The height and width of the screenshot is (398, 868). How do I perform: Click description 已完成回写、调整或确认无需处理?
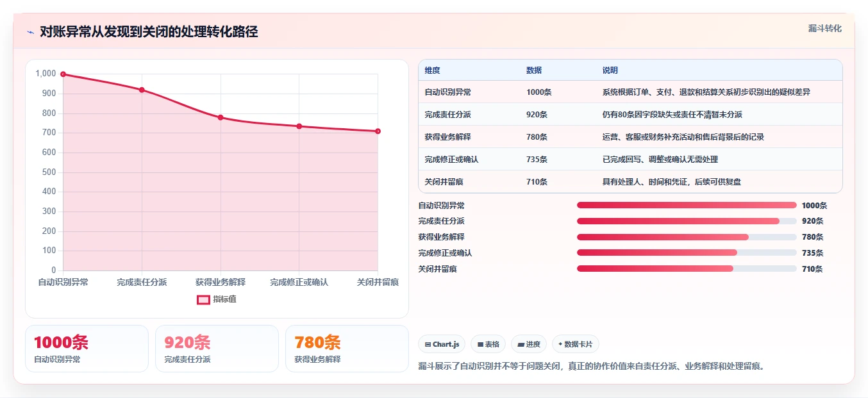pos(660,160)
